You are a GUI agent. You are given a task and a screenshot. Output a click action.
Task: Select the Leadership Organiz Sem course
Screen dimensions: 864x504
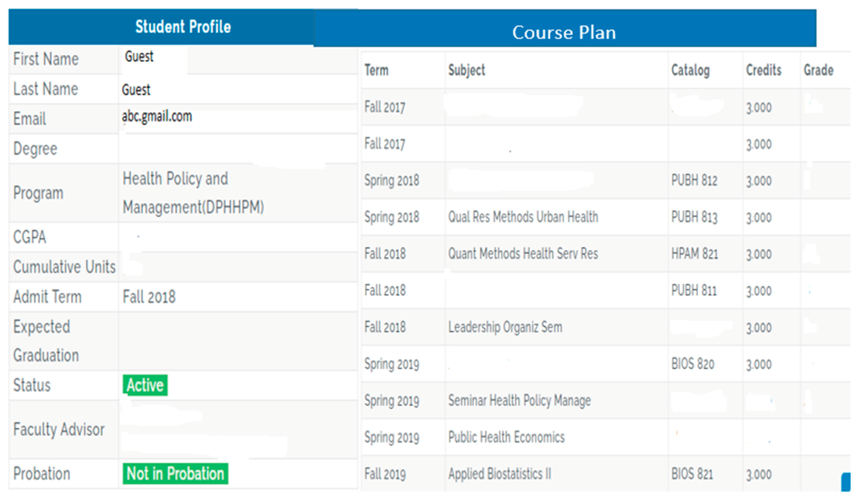505,327
